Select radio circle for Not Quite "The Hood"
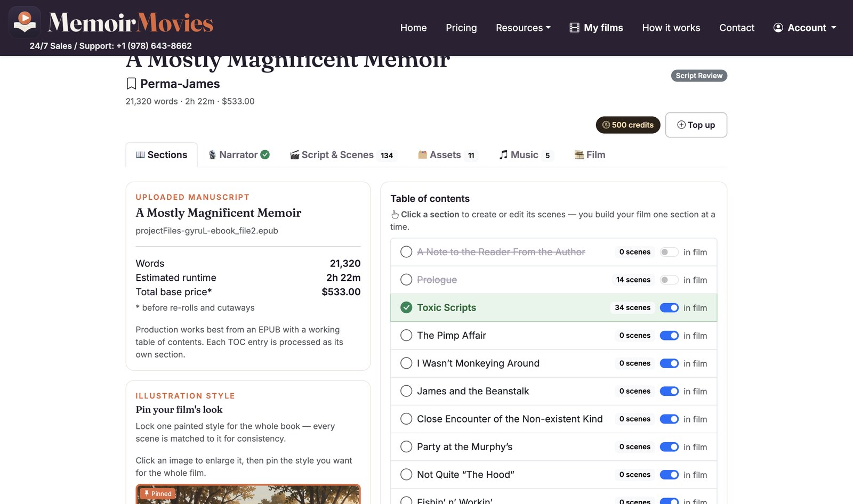 [x=406, y=475]
